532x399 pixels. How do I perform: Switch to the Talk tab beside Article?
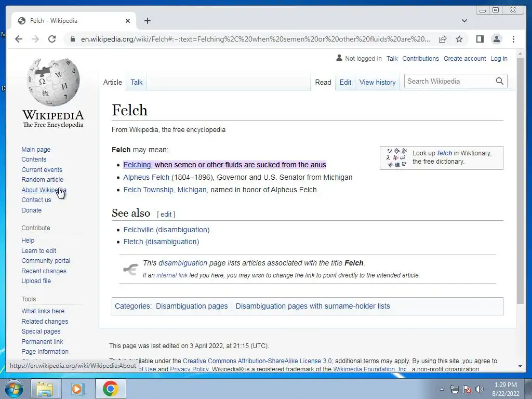pyautogui.click(x=137, y=82)
